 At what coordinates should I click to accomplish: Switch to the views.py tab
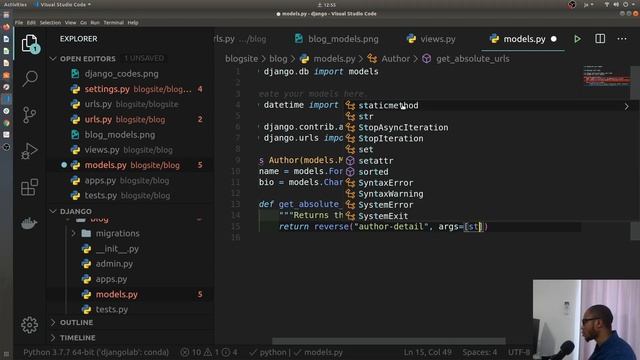click(431, 39)
